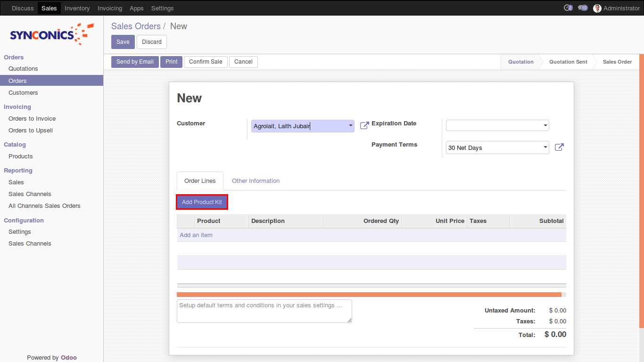Image resolution: width=644 pixels, height=362 pixels.
Task: Click the terms and conditions text area
Action: tap(264, 311)
